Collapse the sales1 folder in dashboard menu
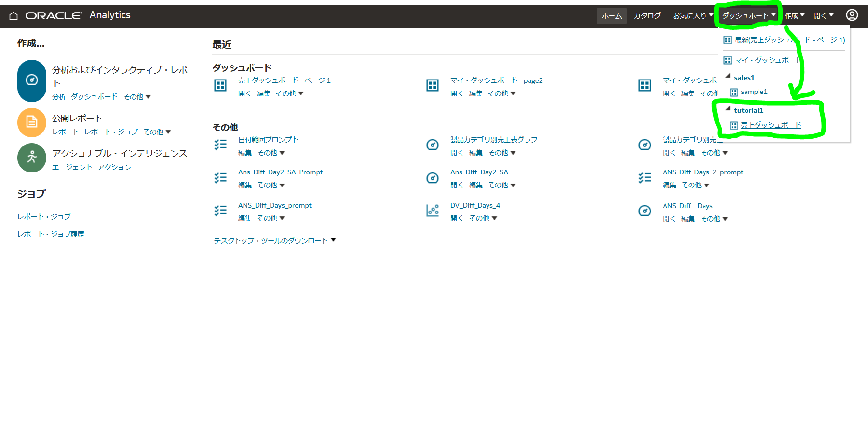868x424 pixels. [x=728, y=76]
